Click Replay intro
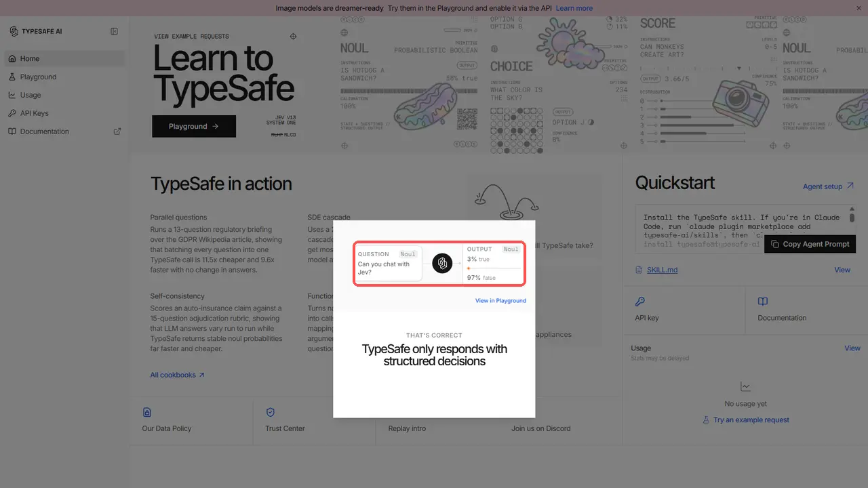The width and height of the screenshot is (868, 488). click(x=407, y=428)
